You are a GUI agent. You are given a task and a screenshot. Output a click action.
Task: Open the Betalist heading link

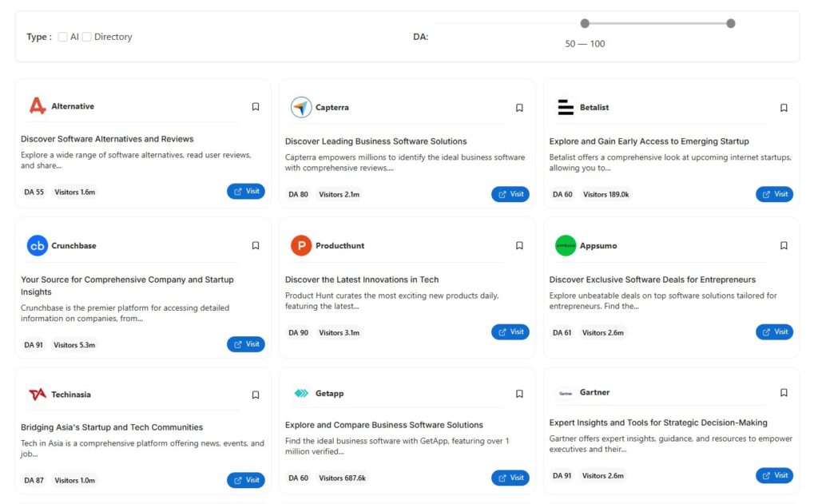(x=649, y=141)
